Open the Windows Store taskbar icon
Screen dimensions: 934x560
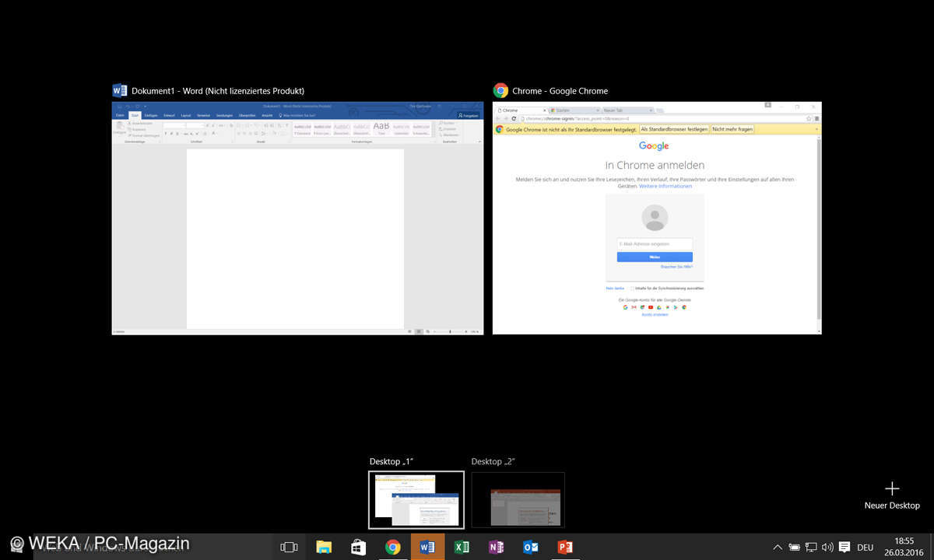pyautogui.click(x=358, y=547)
